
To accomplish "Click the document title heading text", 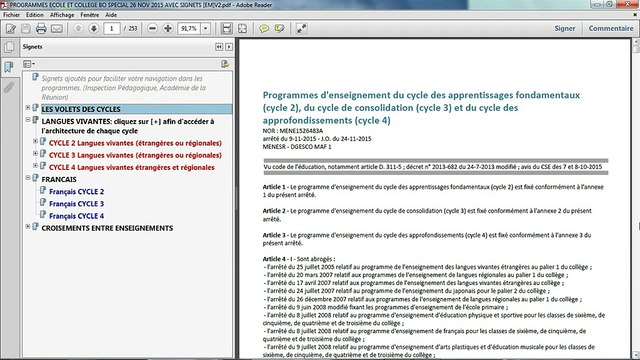I will pyautogui.click(x=421, y=108).
